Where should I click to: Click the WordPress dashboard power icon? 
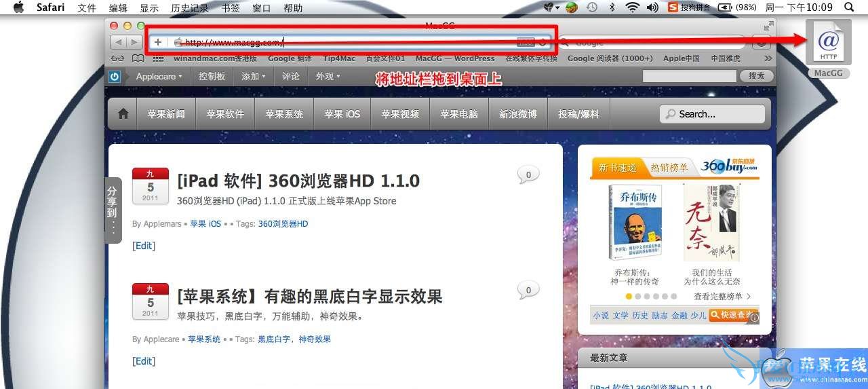click(x=115, y=77)
